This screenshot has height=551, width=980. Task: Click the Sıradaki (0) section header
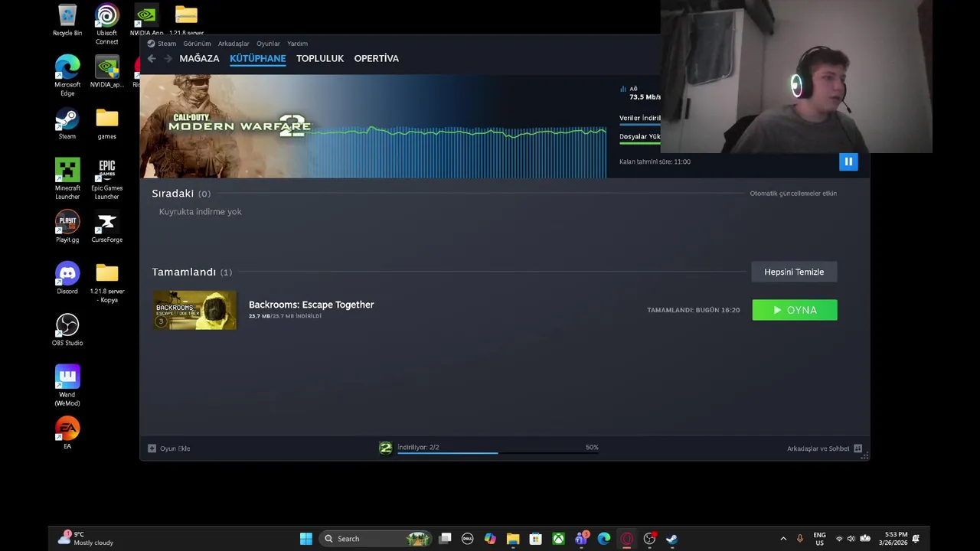click(181, 194)
